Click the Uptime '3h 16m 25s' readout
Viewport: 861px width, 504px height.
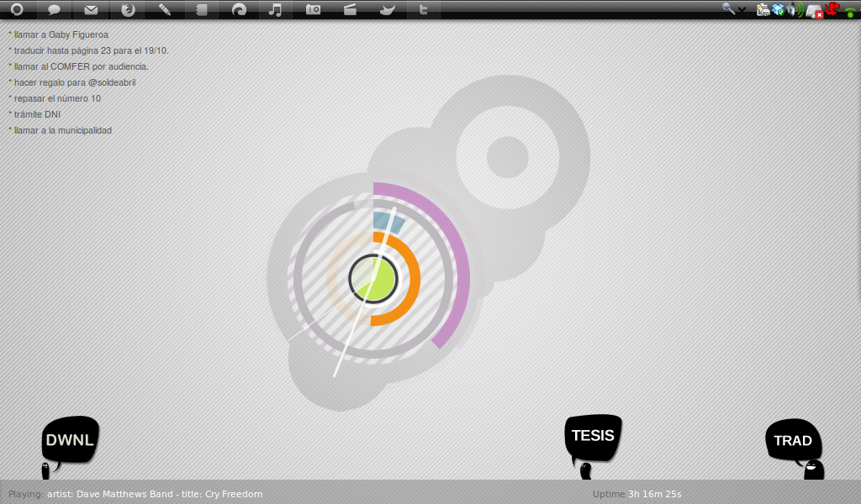tap(654, 494)
